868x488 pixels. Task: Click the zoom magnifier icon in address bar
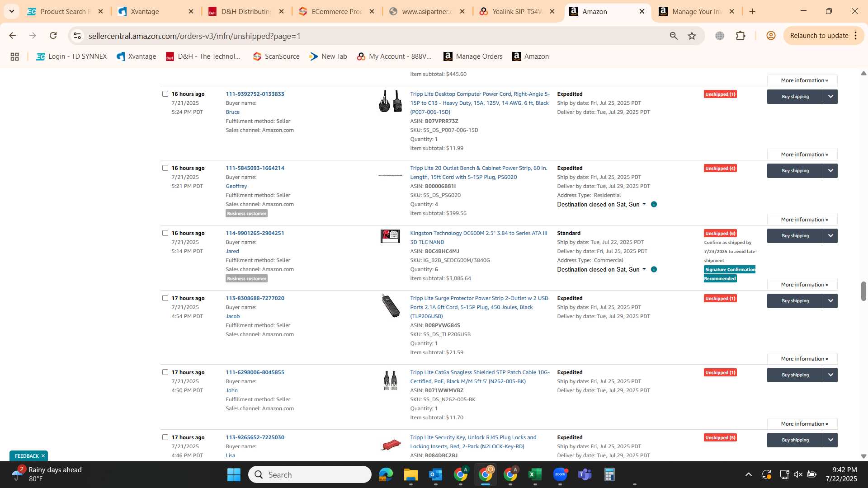(674, 36)
